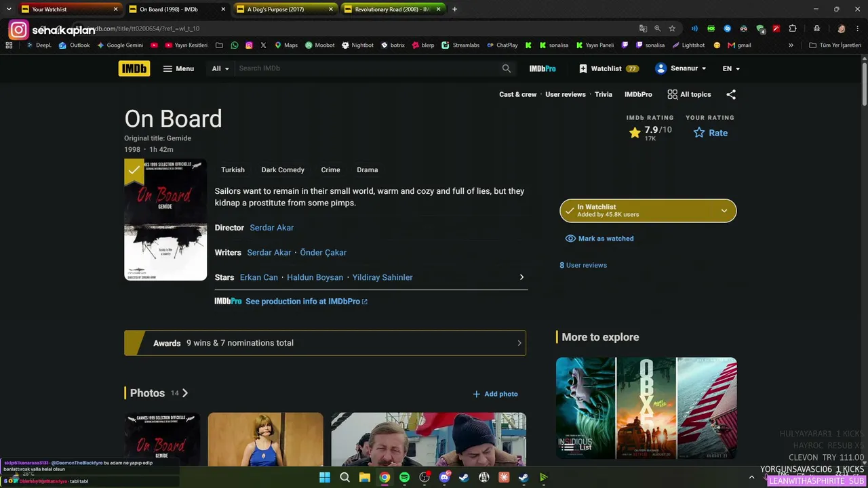Image resolution: width=868 pixels, height=488 pixels.
Task: Click the zoom magnifier icon in address bar
Action: (657, 28)
